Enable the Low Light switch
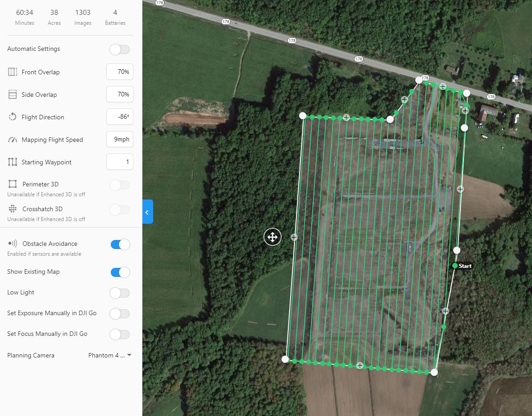 120,293
